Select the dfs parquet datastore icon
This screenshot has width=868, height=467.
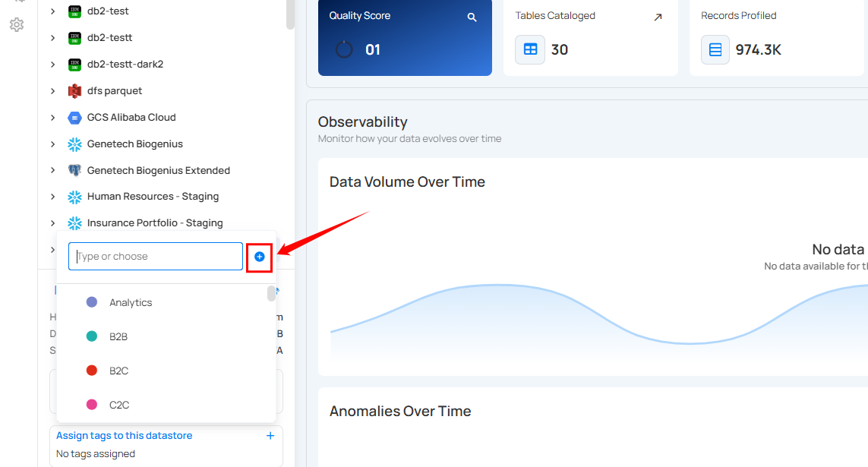[x=74, y=91]
